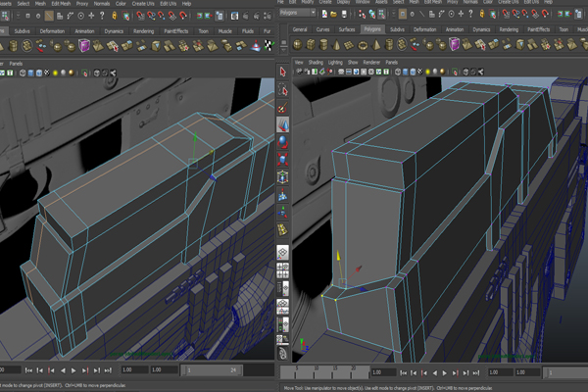Viewport: 588px width, 392px height.
Task: Open Renderer menu in right viewport panel
Action: 371,63
